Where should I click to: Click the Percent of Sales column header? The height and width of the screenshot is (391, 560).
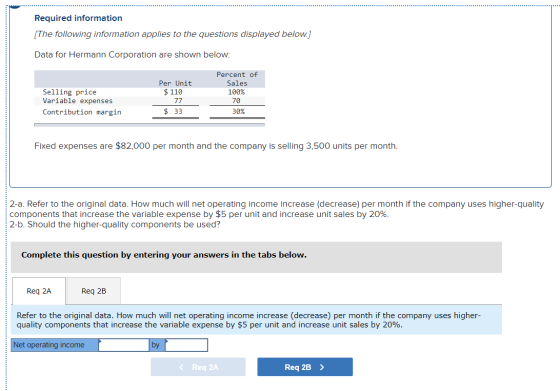(237, 79)
